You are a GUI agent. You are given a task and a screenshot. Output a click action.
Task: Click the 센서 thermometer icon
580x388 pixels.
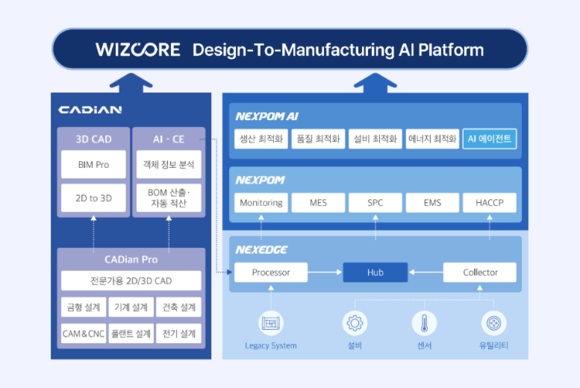(x=424, y=323)
